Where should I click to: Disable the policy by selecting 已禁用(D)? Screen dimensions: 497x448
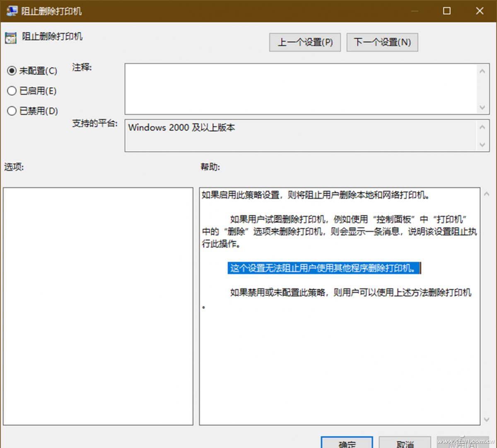click(12, 111)
